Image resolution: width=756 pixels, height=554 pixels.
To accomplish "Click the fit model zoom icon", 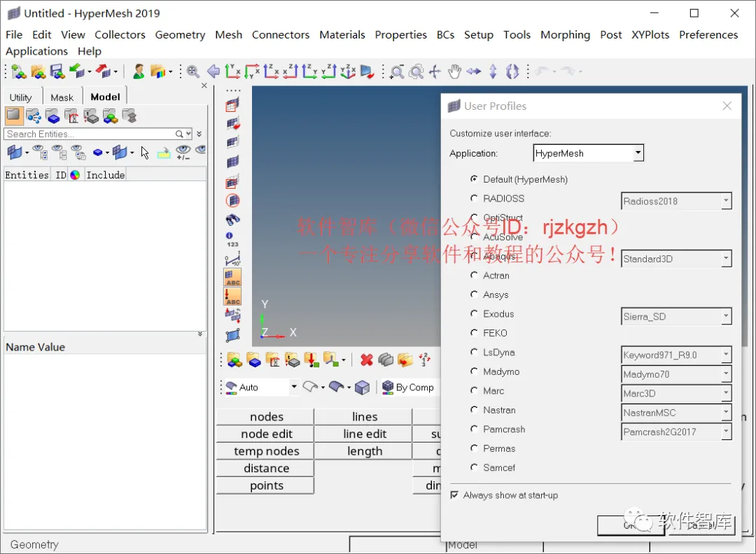I will click(193, 72).
